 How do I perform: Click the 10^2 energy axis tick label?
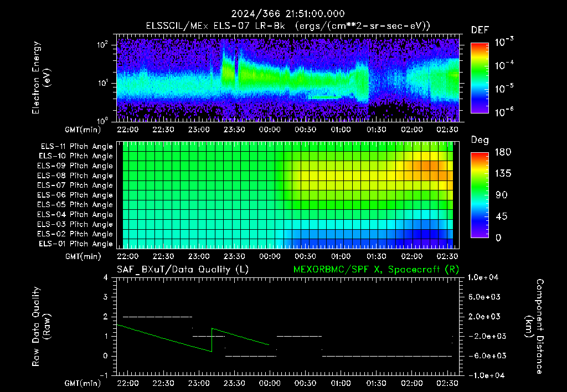(x=102, y=45)
